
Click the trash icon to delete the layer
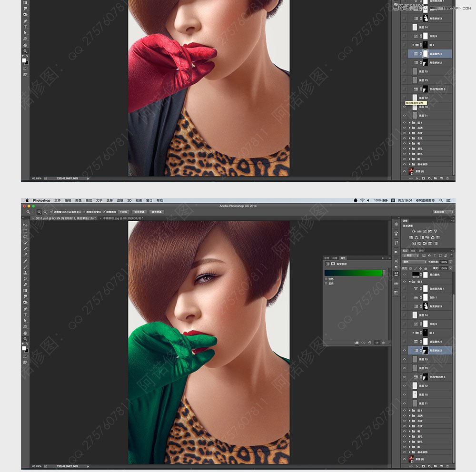pos(447,466)
